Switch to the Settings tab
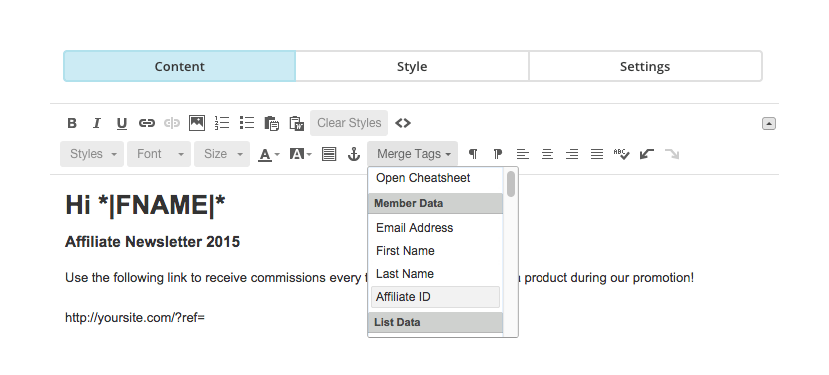 tap(645, 66)
